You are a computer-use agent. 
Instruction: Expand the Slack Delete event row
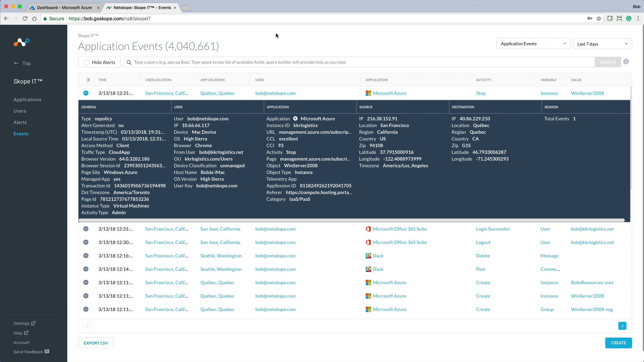[x=86, y=256]
